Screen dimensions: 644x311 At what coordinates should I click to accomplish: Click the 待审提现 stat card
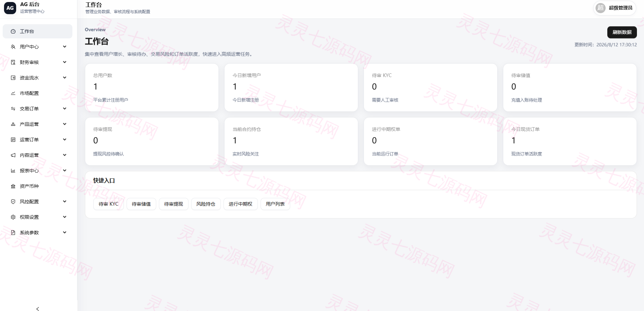[152, 141]
